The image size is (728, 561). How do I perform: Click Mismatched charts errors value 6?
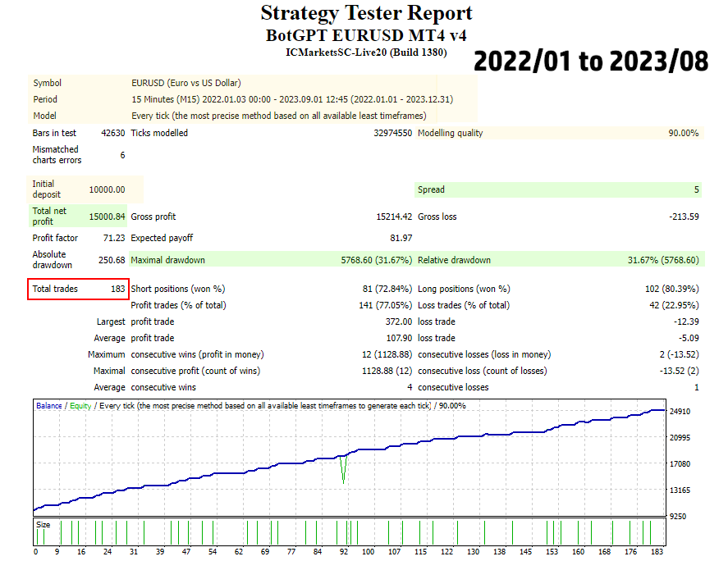click(122, 155)
